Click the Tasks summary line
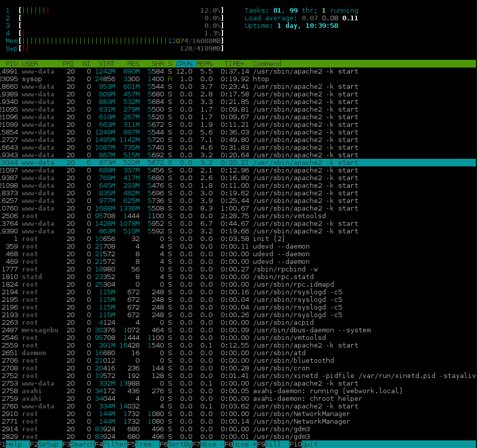478x448 pixels. click(x=302, y=11)
